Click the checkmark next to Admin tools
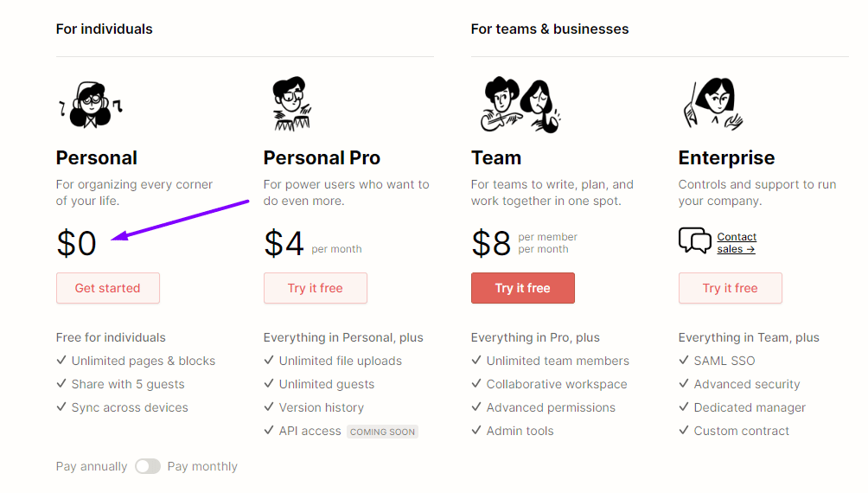 (x=476, y=430)
